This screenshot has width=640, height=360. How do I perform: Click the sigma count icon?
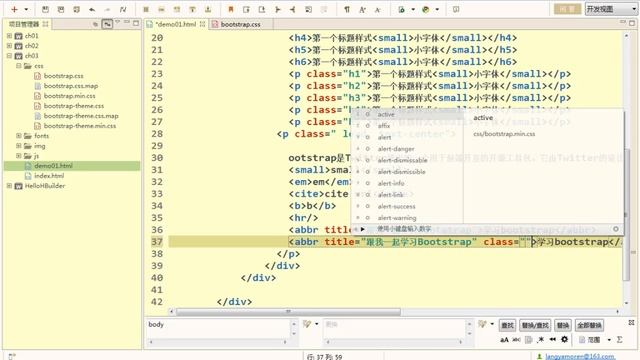click(620, 340)
